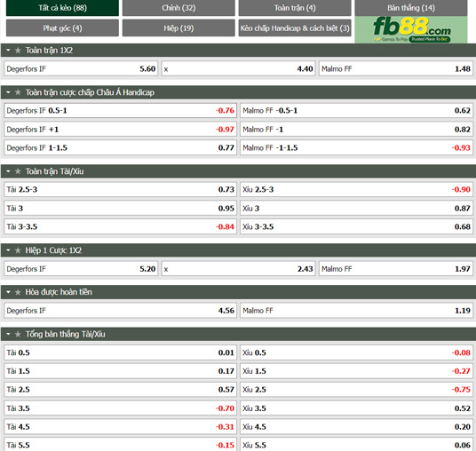This screenshot has height=451, width=476.
Task: Select Degerfors IF 1-1.5 handicap at 0.77
Action: point(120,147)
